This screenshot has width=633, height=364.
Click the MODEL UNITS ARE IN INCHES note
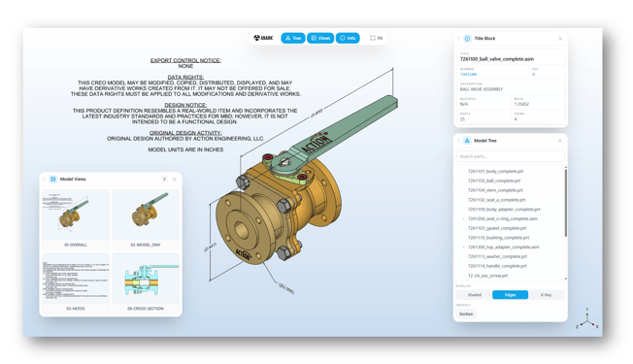[x=185, y=149]
